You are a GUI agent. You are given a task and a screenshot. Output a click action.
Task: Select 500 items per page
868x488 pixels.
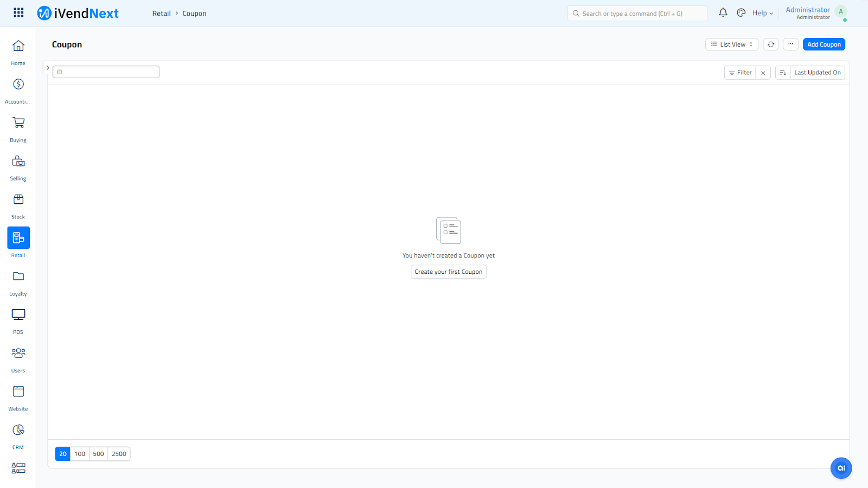pos(98,454)
